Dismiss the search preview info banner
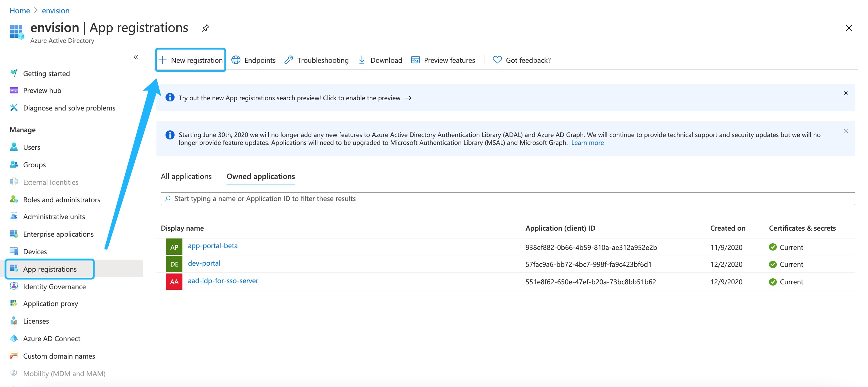 pos(845,93)
